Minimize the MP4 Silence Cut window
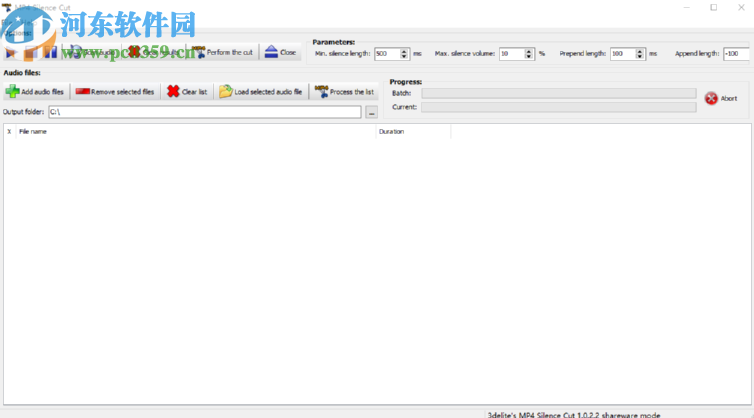Screen dimensions: 754x418 point(687,7)
